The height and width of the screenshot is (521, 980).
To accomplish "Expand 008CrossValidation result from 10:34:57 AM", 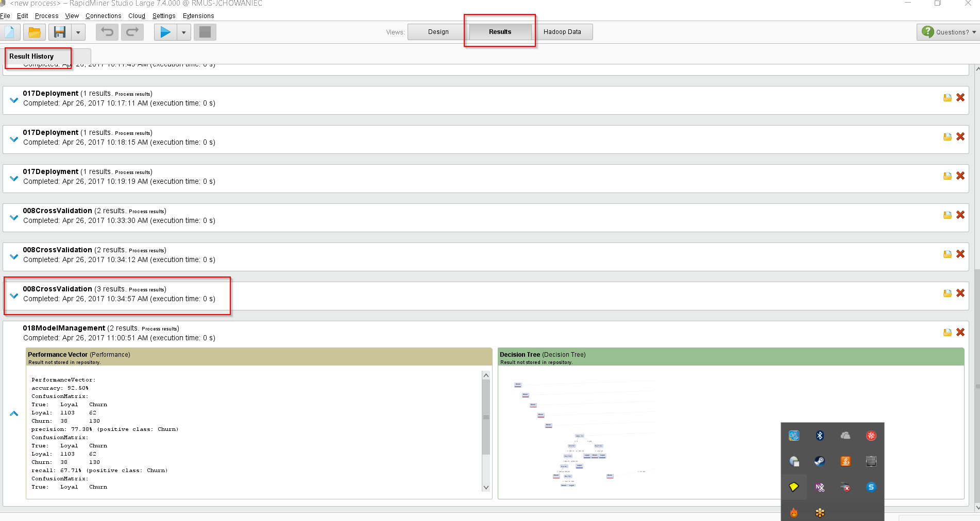I will 14,296.
